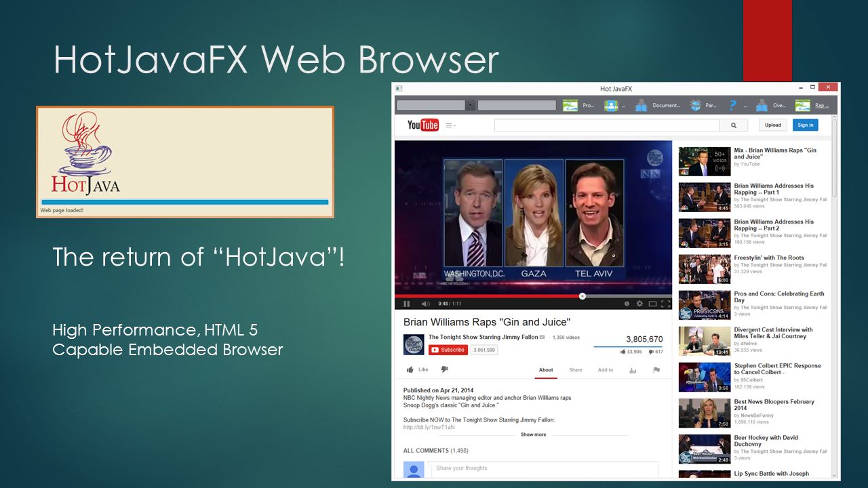Click the YouTube search magnifier button
Image resolution: width=868 pixels, height=488 pixels.
point(734,125)
